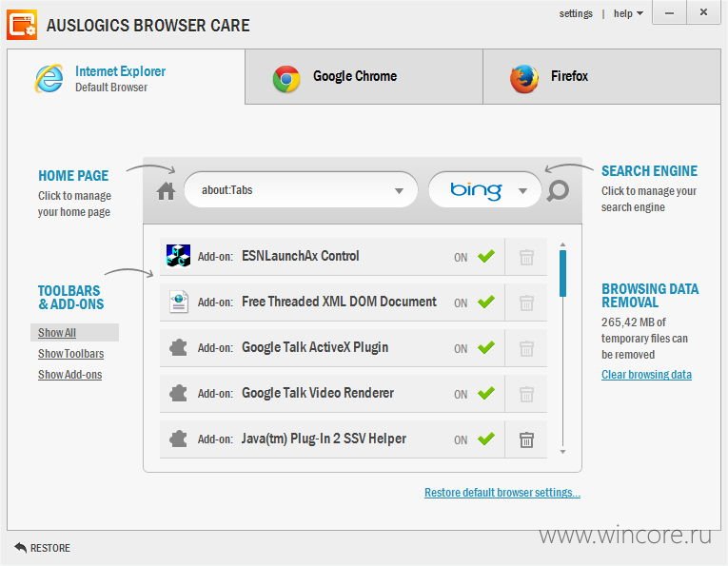The image size is (728, 566).
Task: Select the Show Add-ons filter
Action: coord(70,375)
